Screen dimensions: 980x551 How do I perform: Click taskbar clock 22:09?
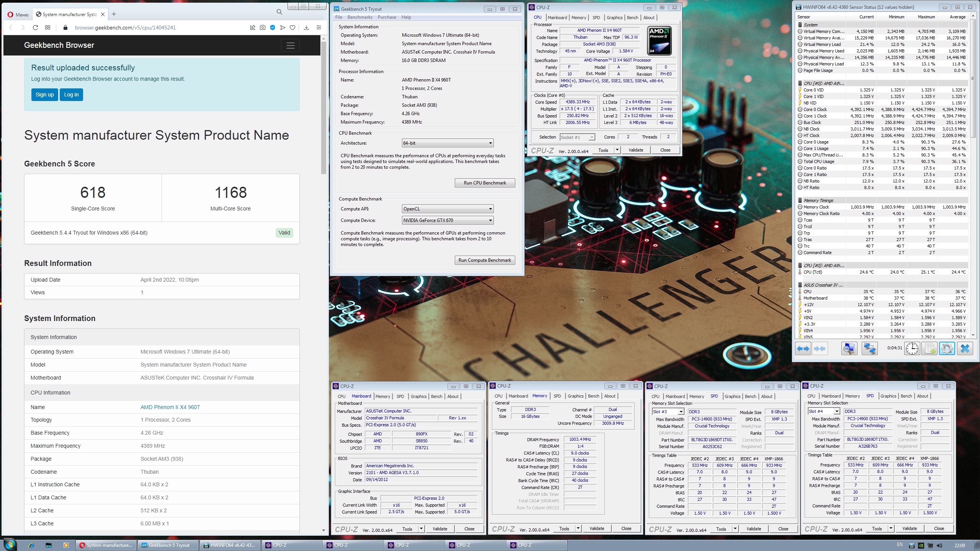coord(960,545)
